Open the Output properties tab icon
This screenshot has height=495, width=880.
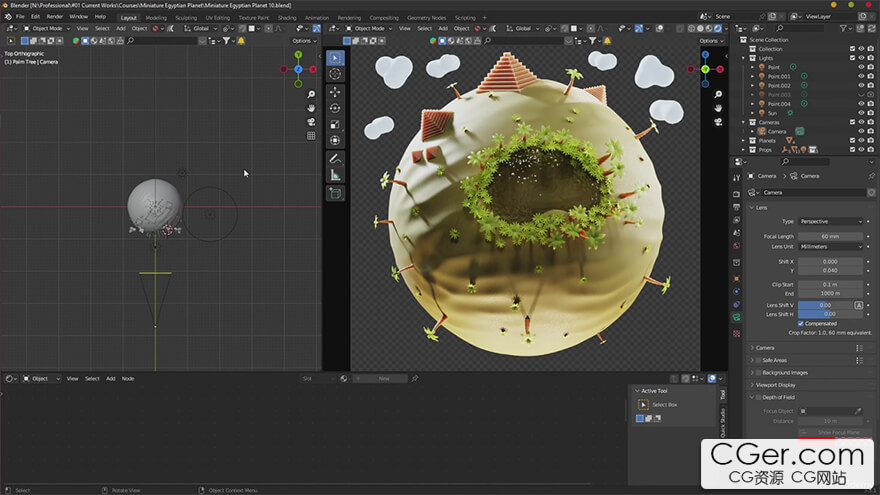click(x=736, y=207)
